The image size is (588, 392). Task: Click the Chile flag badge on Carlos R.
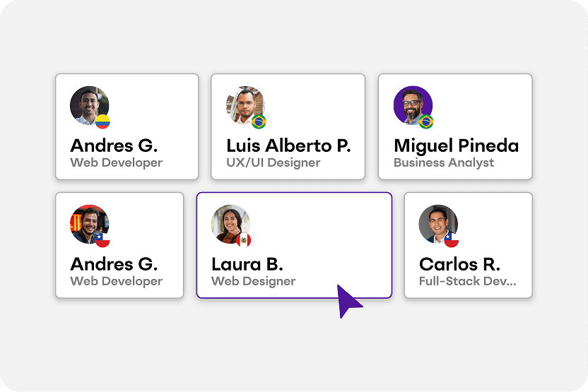452,240
